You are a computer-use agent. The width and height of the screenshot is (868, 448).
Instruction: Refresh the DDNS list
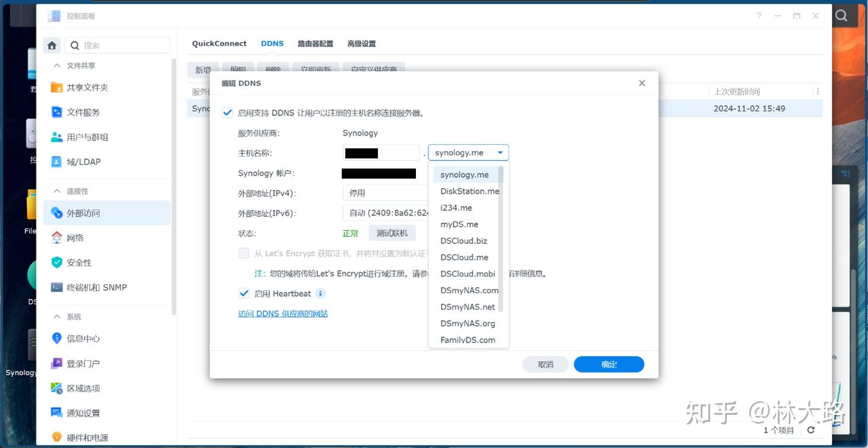tap(811, 430)
